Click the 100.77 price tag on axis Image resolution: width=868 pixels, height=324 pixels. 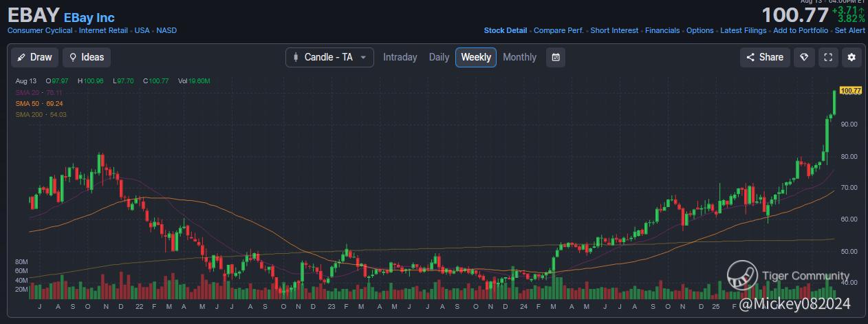coord(851,90)
